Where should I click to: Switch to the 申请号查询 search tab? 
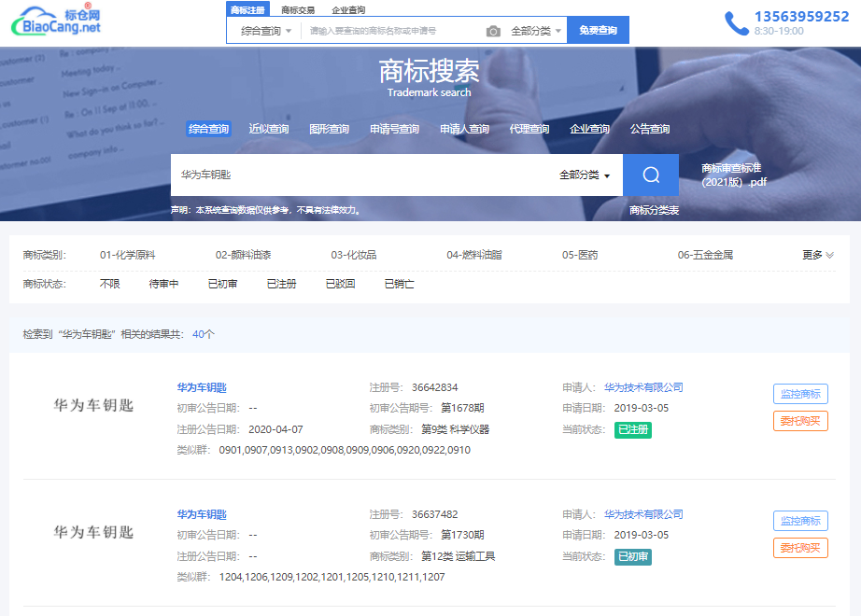click(394, 129)
